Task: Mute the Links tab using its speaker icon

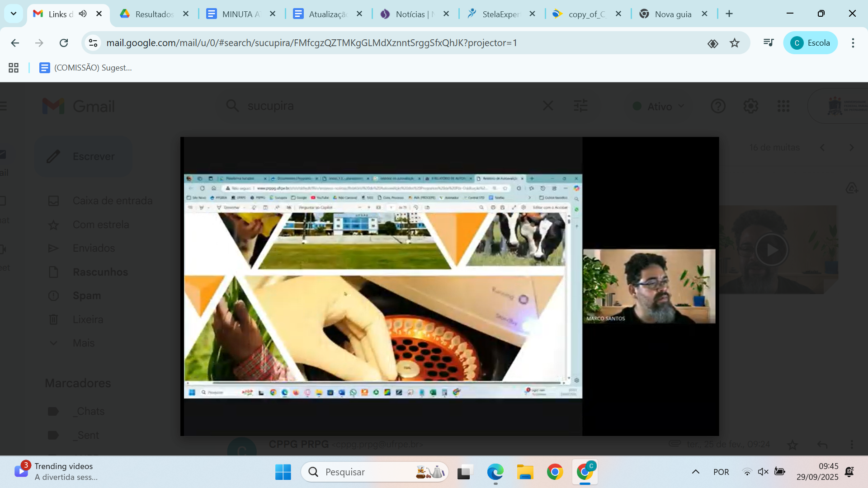Action: [82, 14]
